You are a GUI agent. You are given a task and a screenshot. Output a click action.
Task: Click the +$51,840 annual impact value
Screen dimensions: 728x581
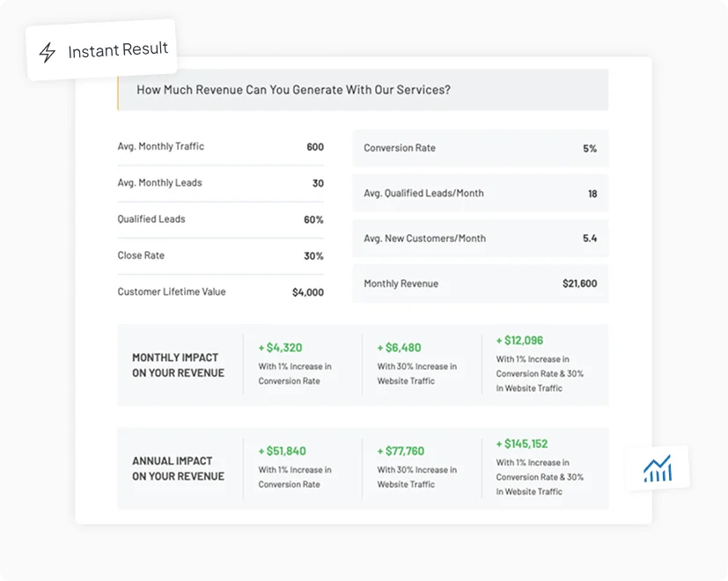[283, 450]
